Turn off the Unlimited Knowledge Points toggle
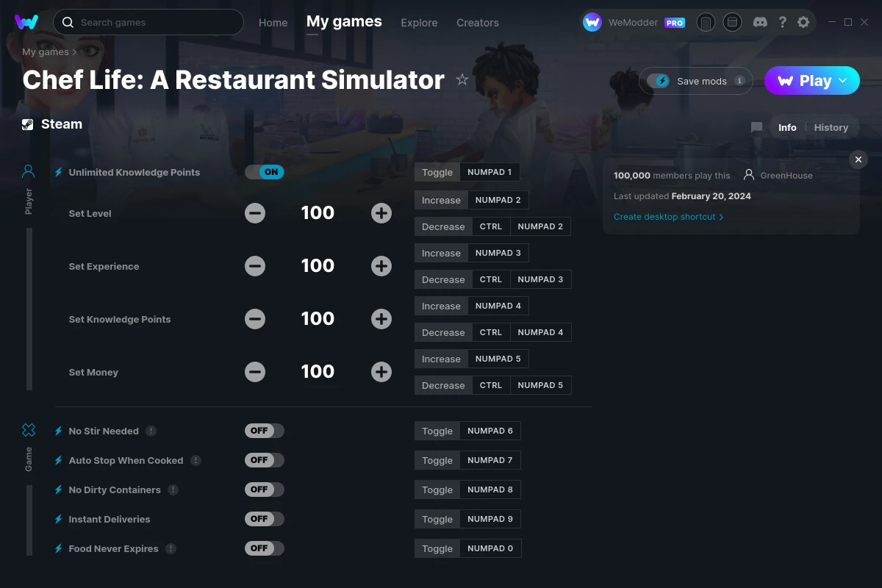 coord(265,171)
